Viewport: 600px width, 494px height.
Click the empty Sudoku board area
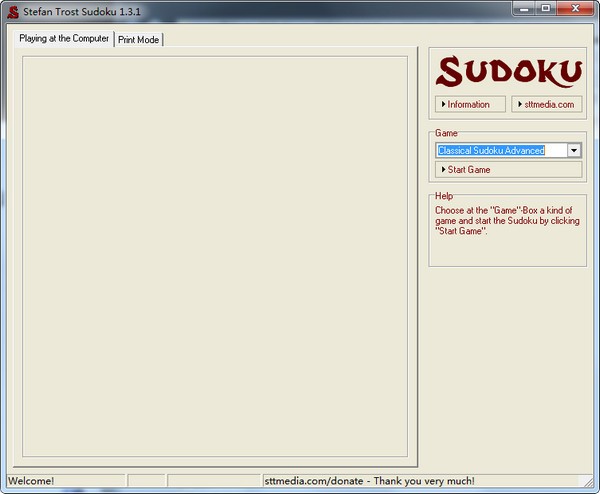[x=215, y=256]
